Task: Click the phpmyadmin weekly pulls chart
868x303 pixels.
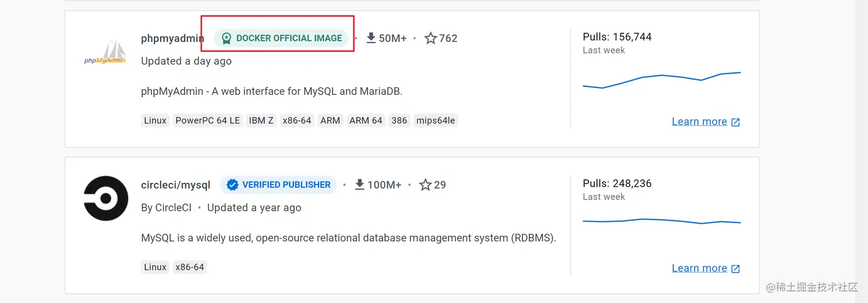Action: [661, 80]
